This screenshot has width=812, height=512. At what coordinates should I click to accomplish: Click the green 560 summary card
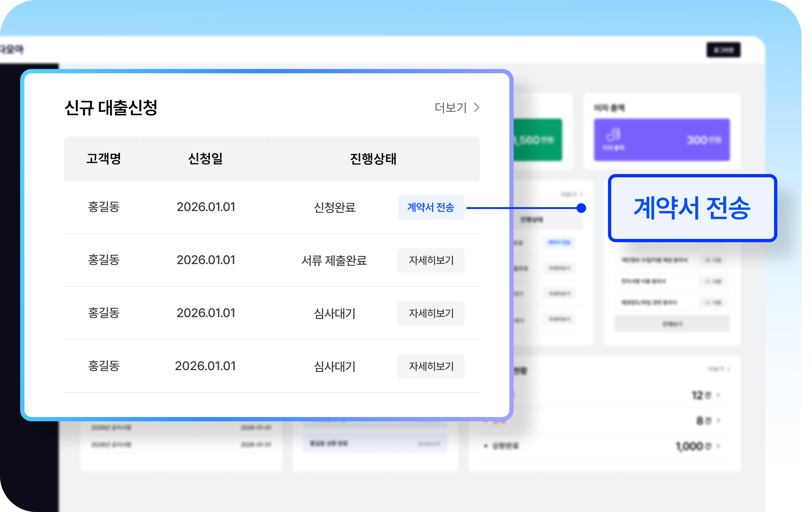pos(538,140)
